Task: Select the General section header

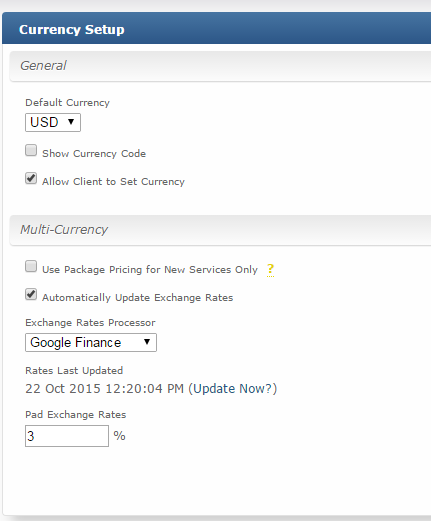Action: point(220,66)
